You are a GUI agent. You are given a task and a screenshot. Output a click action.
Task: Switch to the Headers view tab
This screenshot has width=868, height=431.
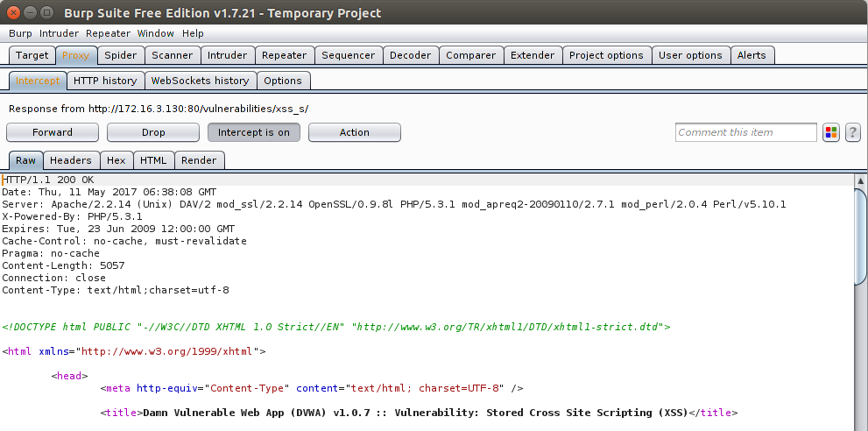pos(71,160)
